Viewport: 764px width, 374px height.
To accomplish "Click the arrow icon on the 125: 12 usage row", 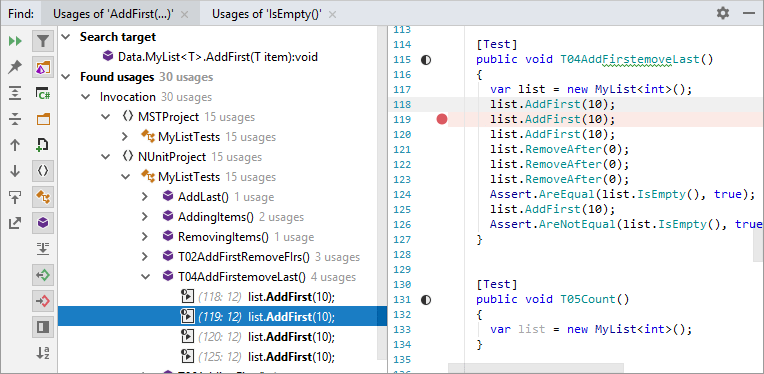I will pyautogui.click(x=187, y=356).
